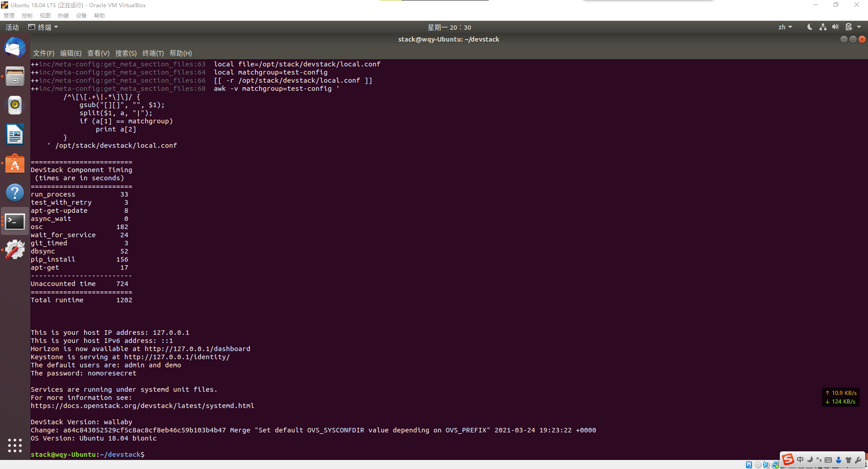Open the volume indicator in top bar

coord(835,27)
